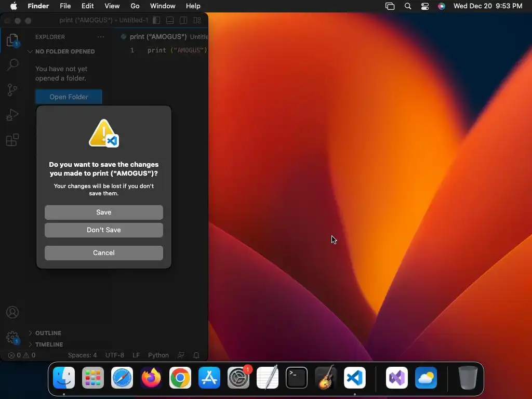Open the Go menu

point(135,6)
